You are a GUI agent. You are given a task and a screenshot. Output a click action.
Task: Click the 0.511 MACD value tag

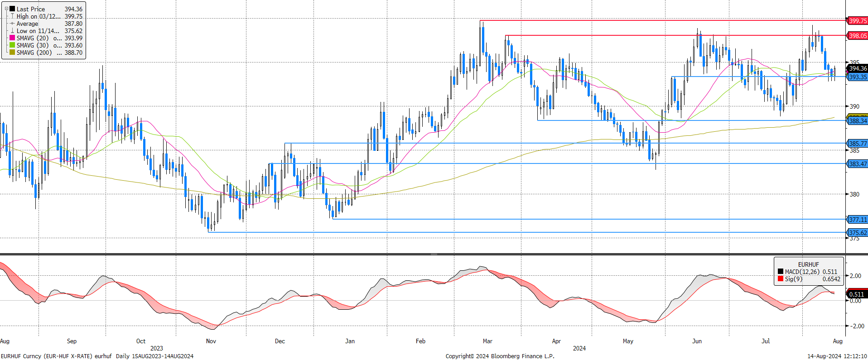[856, 294]
